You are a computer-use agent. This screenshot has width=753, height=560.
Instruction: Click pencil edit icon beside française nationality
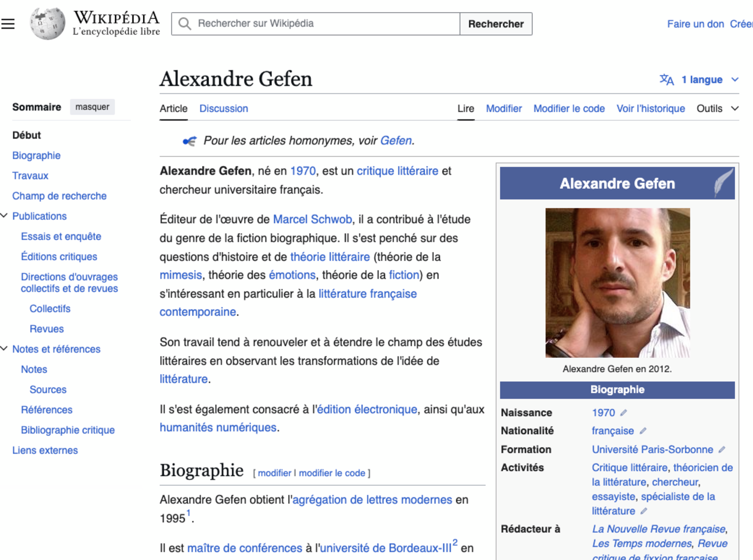[643, 431]
